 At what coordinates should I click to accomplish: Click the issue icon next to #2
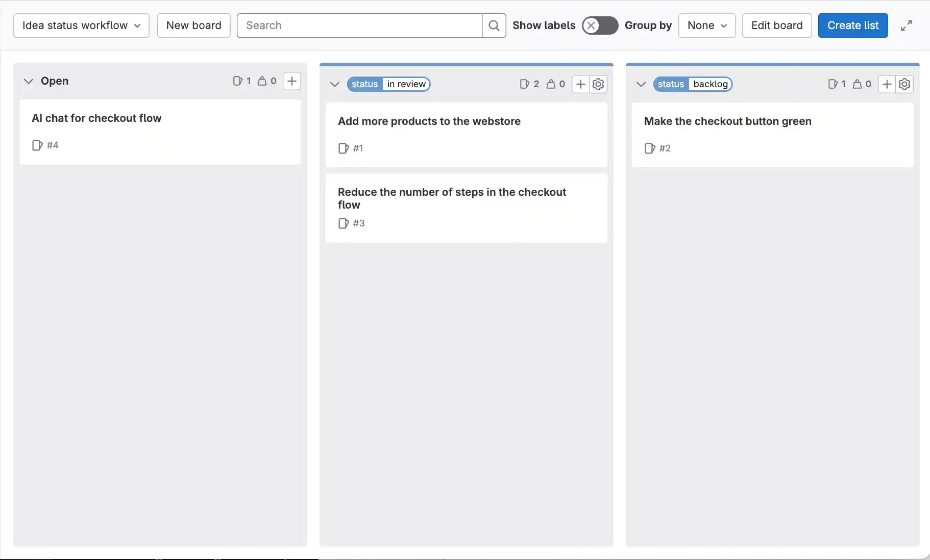[649, 148]
